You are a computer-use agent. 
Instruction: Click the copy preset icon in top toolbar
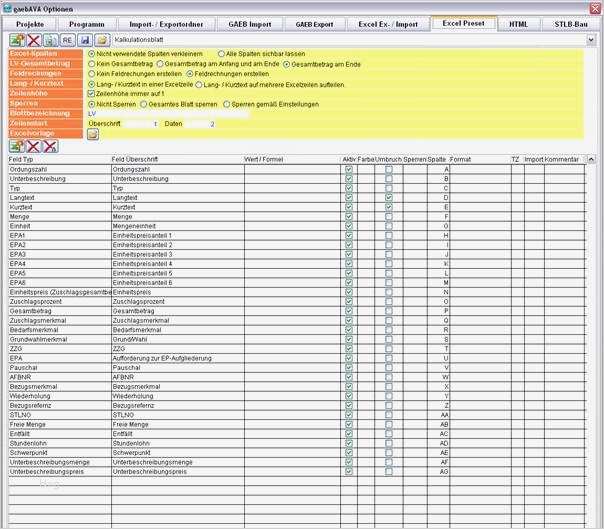pyautogui.click(x=50, y=40)
